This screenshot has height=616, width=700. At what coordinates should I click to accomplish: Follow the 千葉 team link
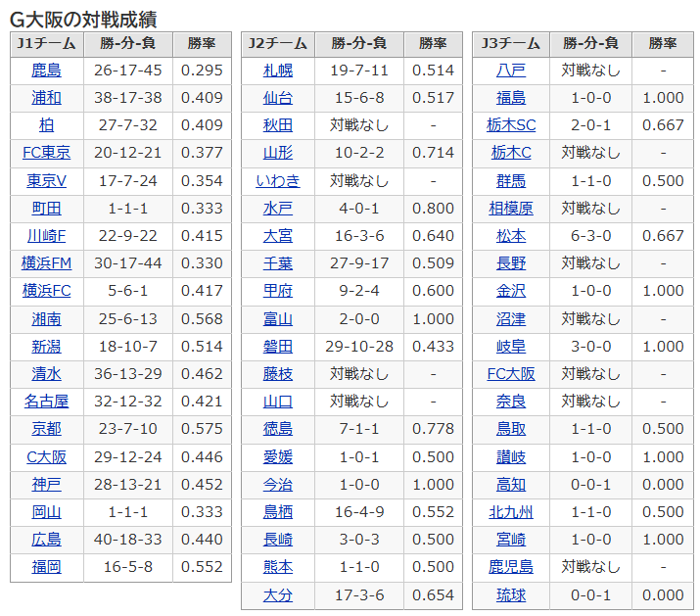pyautogui.click(x=278, y=263)
